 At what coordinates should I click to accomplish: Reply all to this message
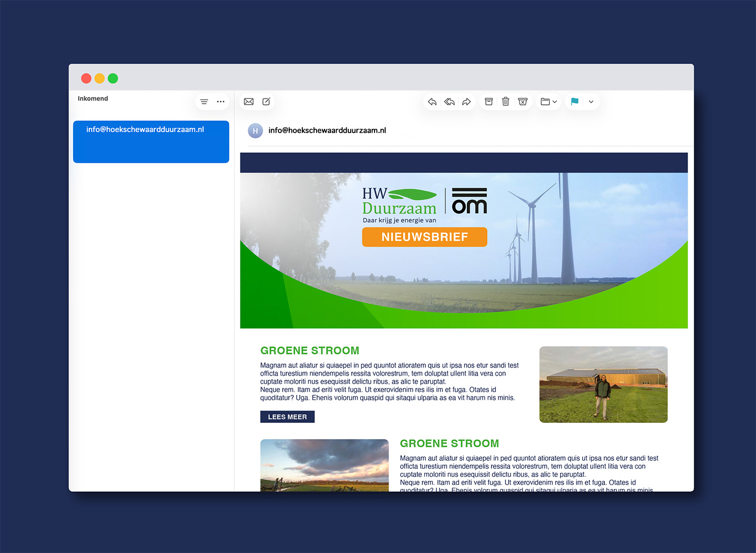(x=449, y=102)
